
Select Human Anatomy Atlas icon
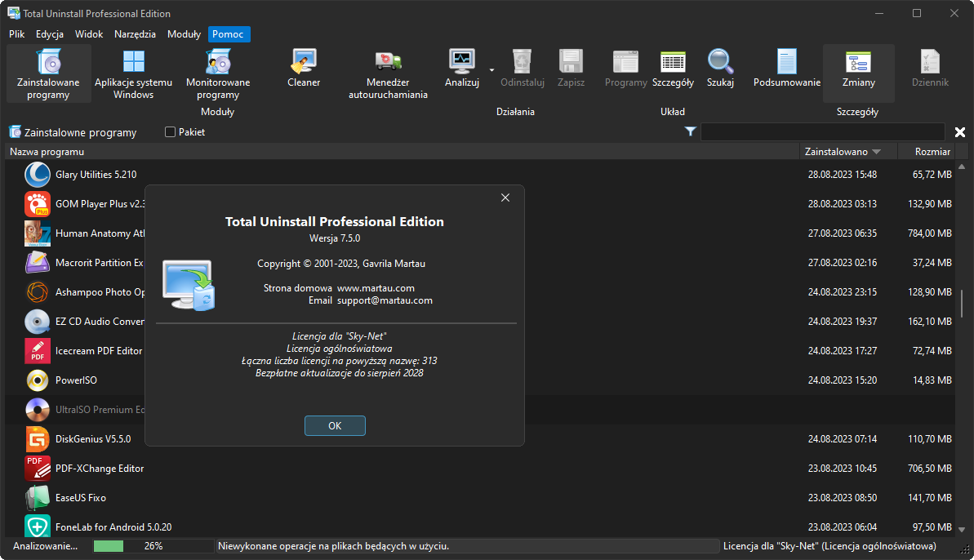click(38, 233)
